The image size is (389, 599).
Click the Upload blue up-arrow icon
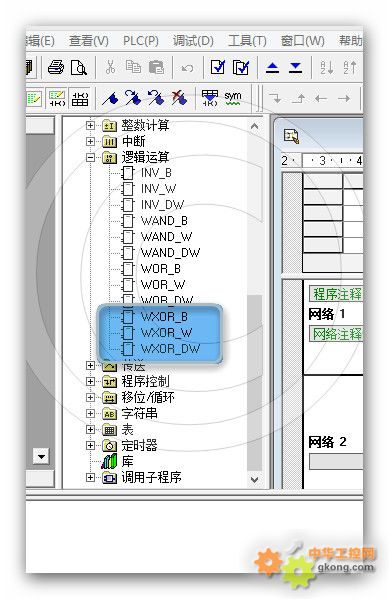272,68
